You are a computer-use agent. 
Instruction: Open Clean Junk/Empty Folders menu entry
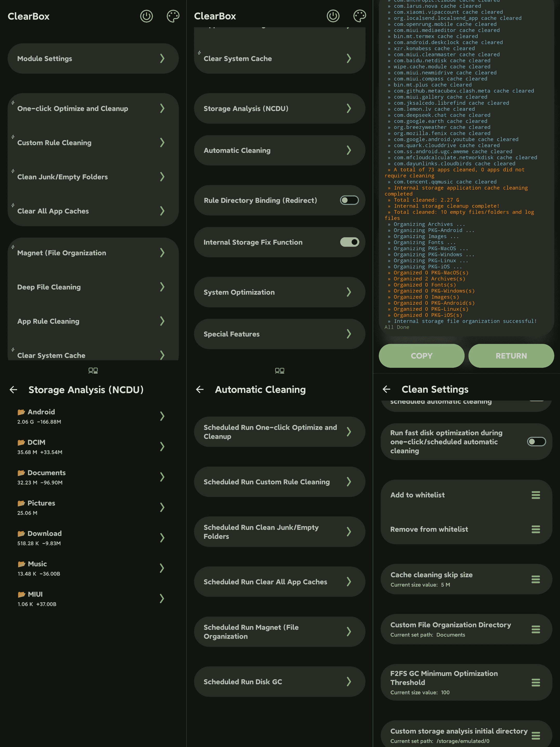pyautogui.click(x=93, y=177)
